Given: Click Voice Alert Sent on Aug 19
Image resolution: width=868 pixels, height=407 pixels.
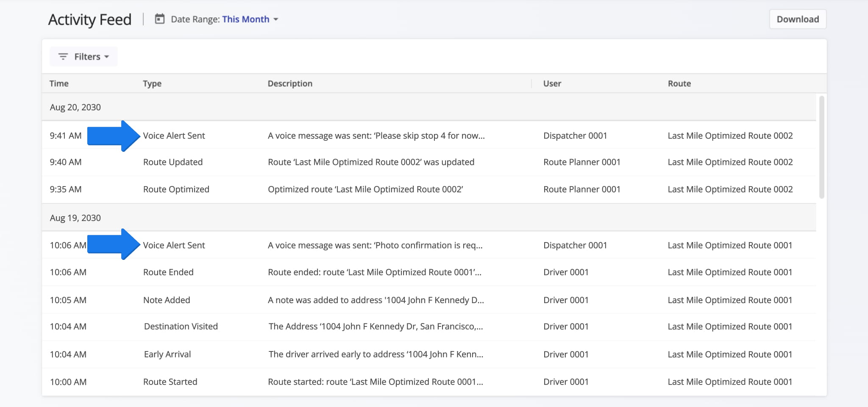Looking at the screenshot, I should click(174, 245).
